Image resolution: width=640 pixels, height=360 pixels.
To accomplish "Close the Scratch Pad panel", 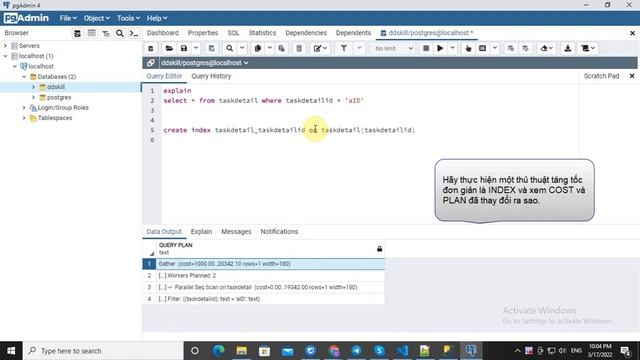I will tap(632, 76).
